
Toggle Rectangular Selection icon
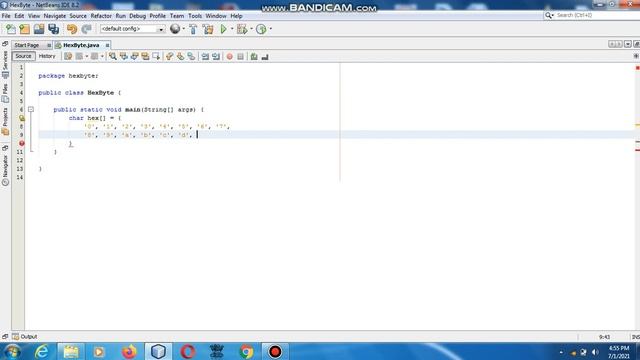[156, 56]
